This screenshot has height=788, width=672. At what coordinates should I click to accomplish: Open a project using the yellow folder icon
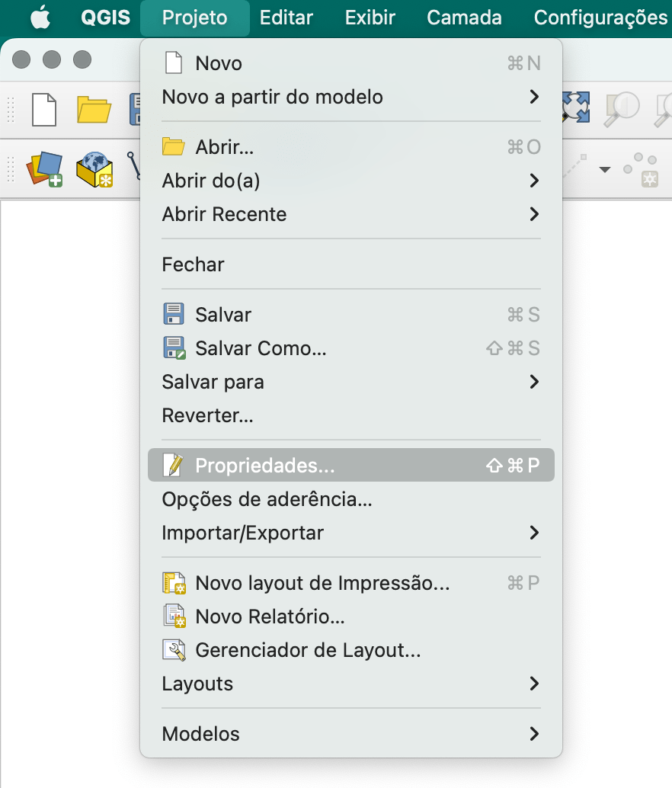point(95,111)
